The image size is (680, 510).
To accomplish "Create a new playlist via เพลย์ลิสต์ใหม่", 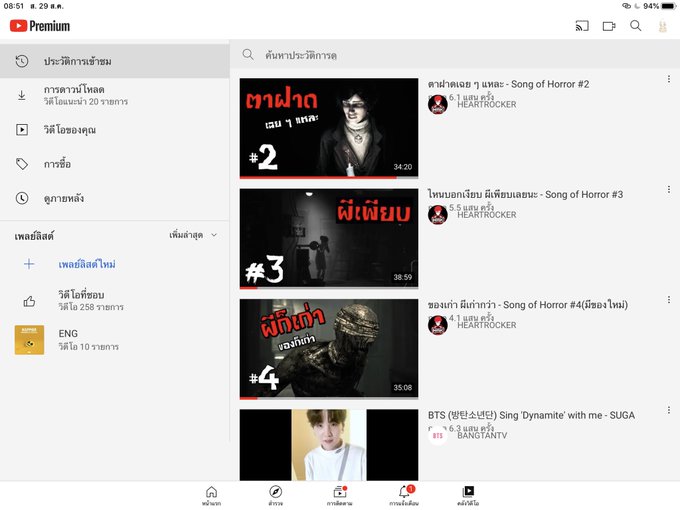I will pos(87,264).
